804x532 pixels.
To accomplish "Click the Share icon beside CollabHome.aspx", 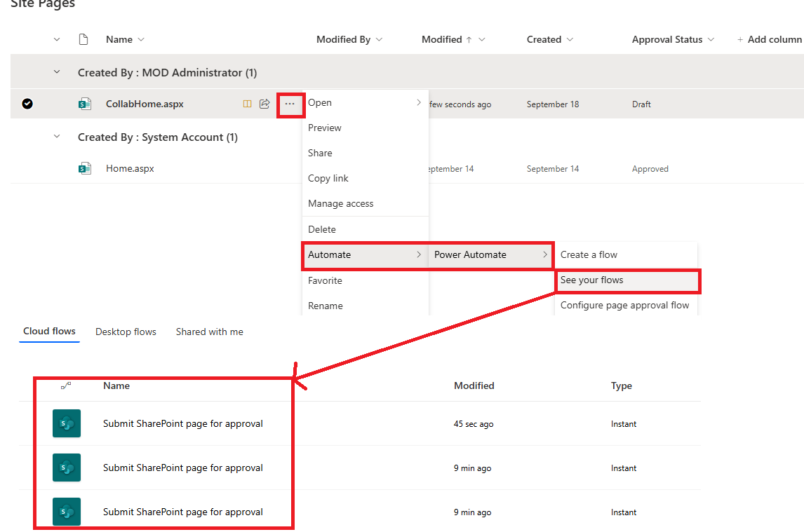I will (264, 103).
